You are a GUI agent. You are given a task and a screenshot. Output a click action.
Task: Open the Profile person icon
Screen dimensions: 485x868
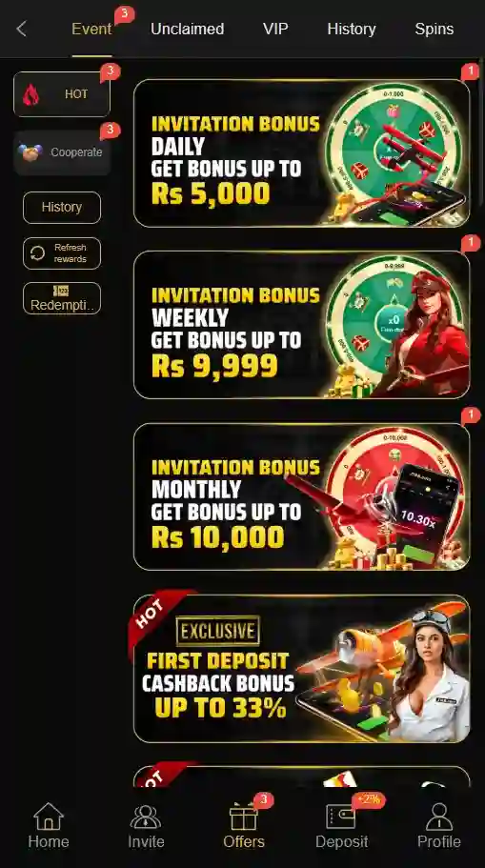pyautogui.click(x=438, y=817)
